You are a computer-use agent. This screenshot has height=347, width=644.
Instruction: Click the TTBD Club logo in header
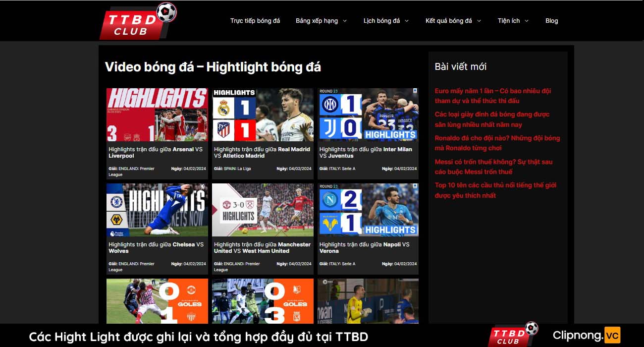[138, 21]
